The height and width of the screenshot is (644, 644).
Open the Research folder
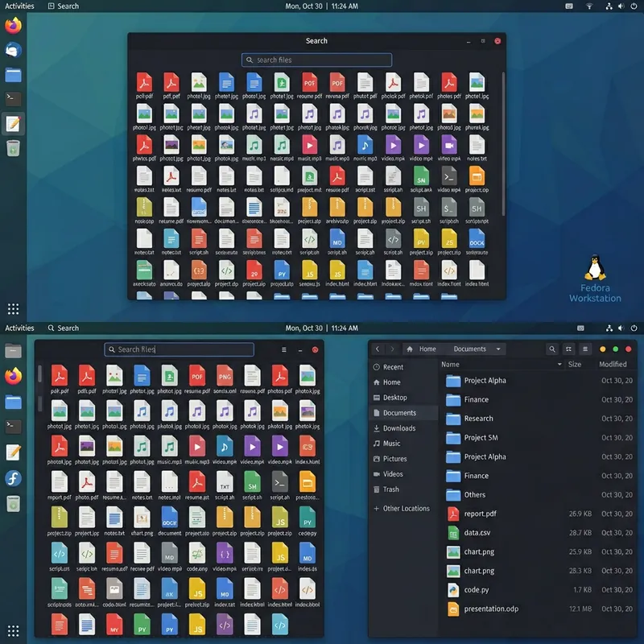coord(478,419)
